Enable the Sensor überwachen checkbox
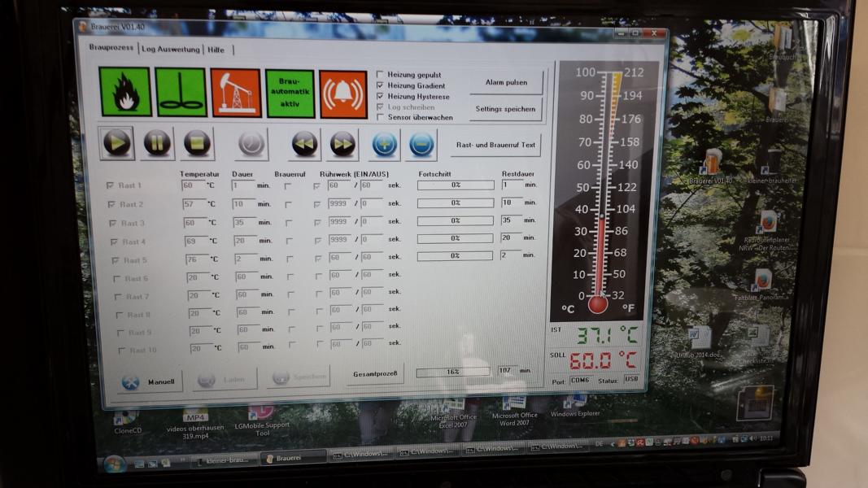868x488 pixels. (x=380, y=117)
